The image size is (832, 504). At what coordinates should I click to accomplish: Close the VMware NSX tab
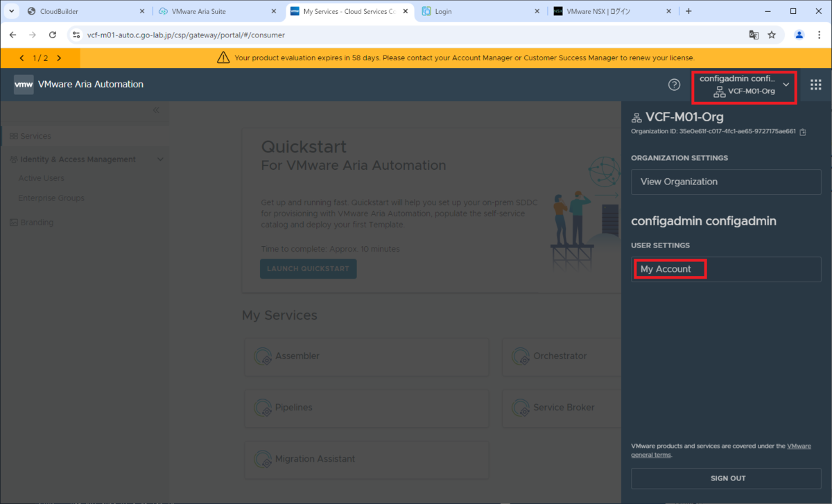(x=669, y=11)
